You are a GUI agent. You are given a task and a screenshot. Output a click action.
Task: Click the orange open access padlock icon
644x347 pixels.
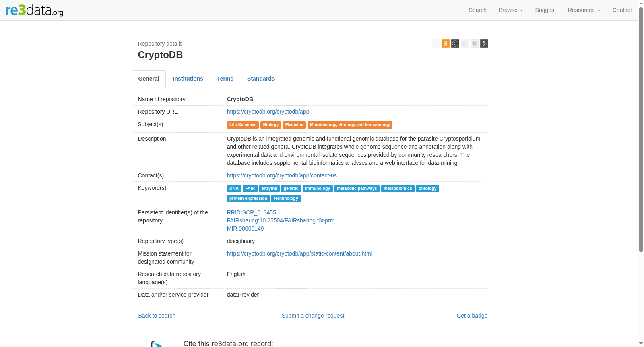[446, 44]
